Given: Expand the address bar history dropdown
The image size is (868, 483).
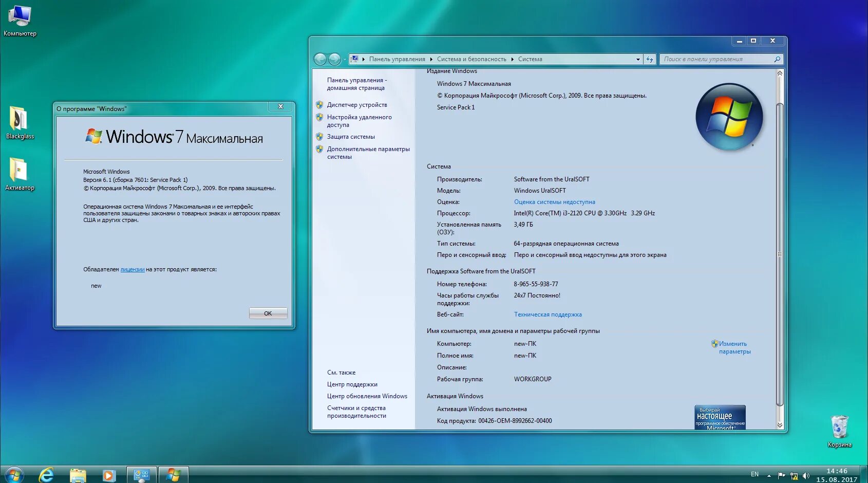Looking at the screenshot, I should [x=638, y=59].
